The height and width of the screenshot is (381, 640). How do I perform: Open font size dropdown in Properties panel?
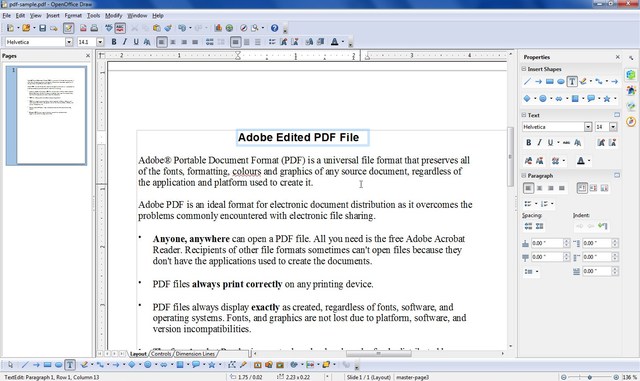coord(613,127)
